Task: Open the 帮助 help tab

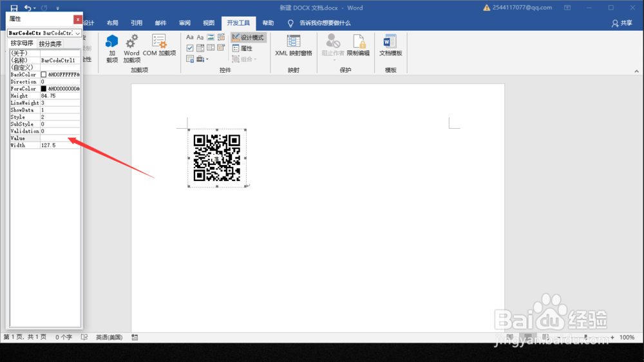Action: pos(268,23)
